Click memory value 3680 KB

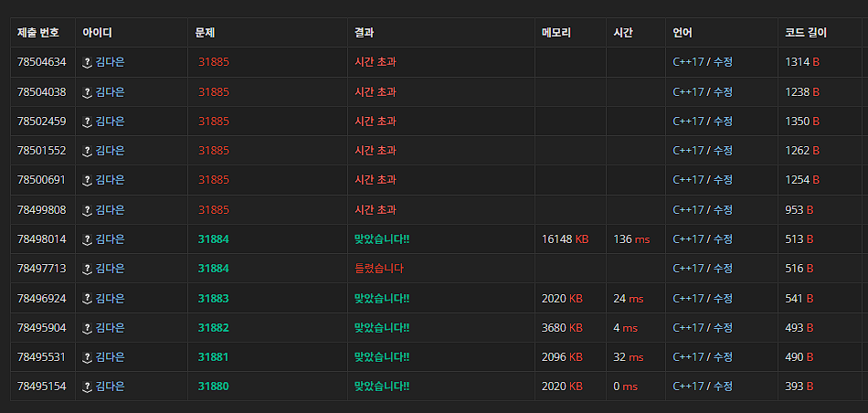coord(563,328)
